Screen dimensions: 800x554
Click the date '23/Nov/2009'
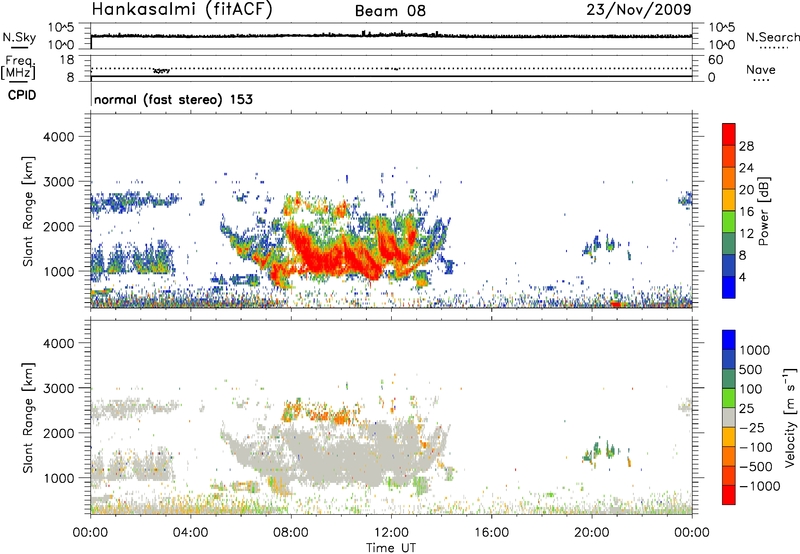(x=639, y=9)
